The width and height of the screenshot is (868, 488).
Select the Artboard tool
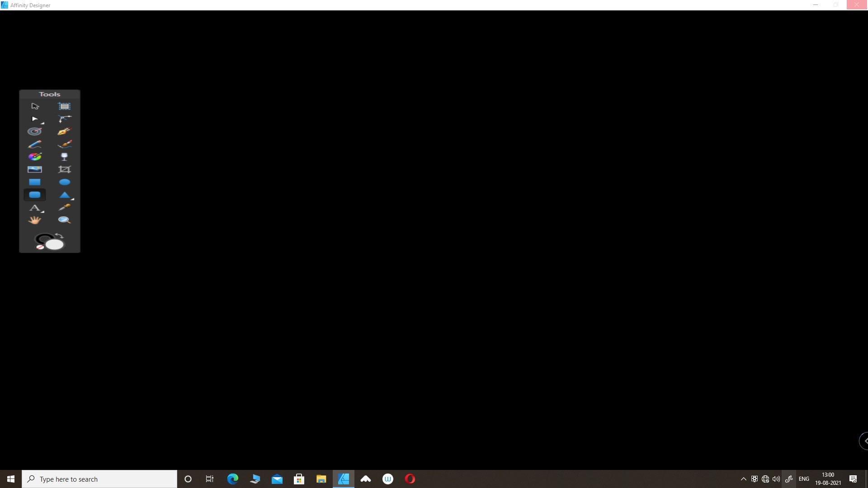point(65,106)
